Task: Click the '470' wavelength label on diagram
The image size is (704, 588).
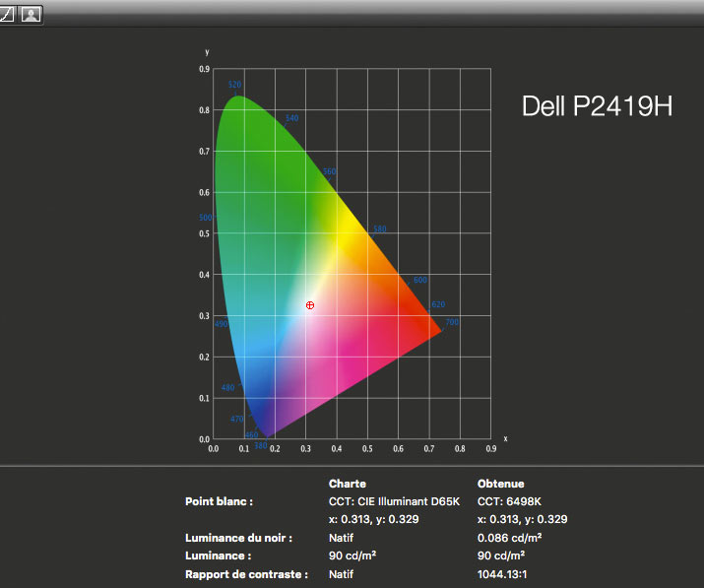Action: point(237,420)
